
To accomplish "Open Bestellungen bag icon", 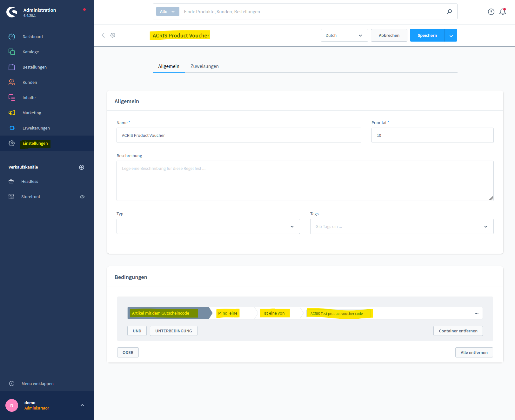I will pyautogui.click(x=12, y=67).
